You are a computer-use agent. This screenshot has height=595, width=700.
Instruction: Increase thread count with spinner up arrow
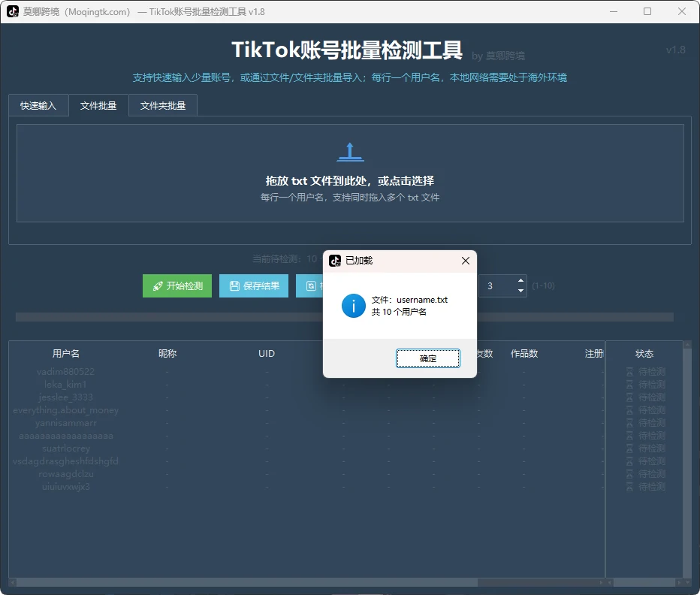coord(520,280)
